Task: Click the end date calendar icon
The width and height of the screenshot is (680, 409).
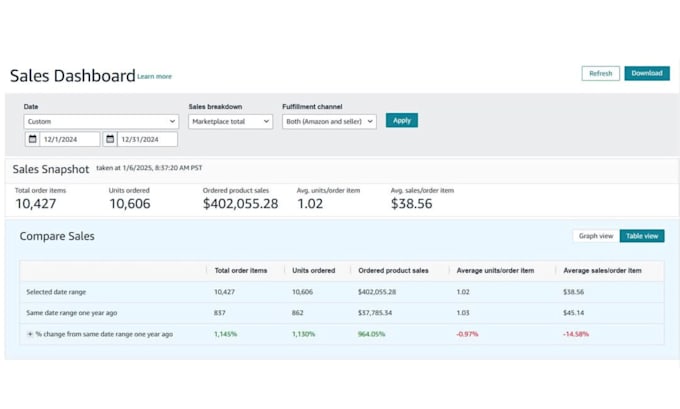Action: pyautogui.click(x=110, y=139)
